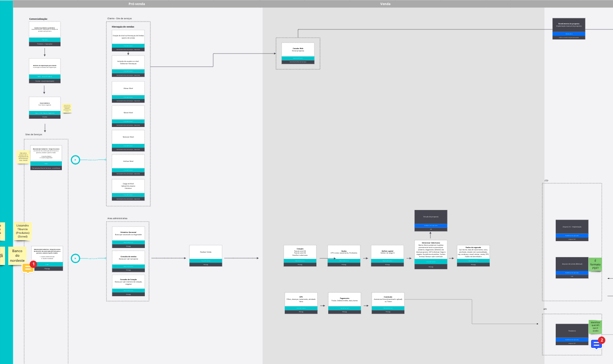
Task: Select the green É formato PDF? sticky note
Action: 595,265
